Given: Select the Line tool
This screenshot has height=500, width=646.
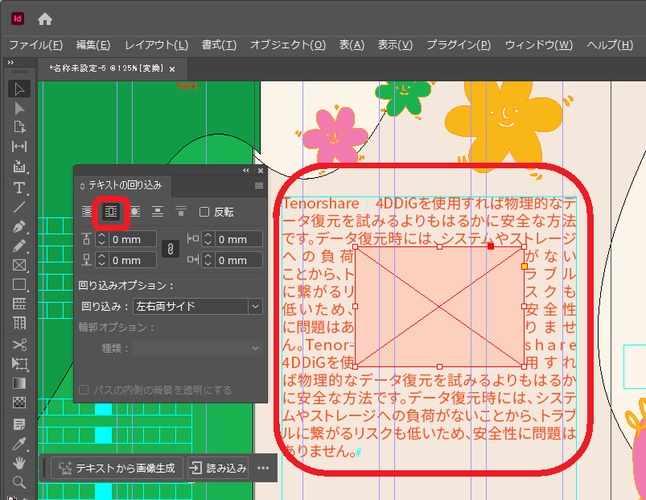Looking at the screenshot, I should coord(19,207).
